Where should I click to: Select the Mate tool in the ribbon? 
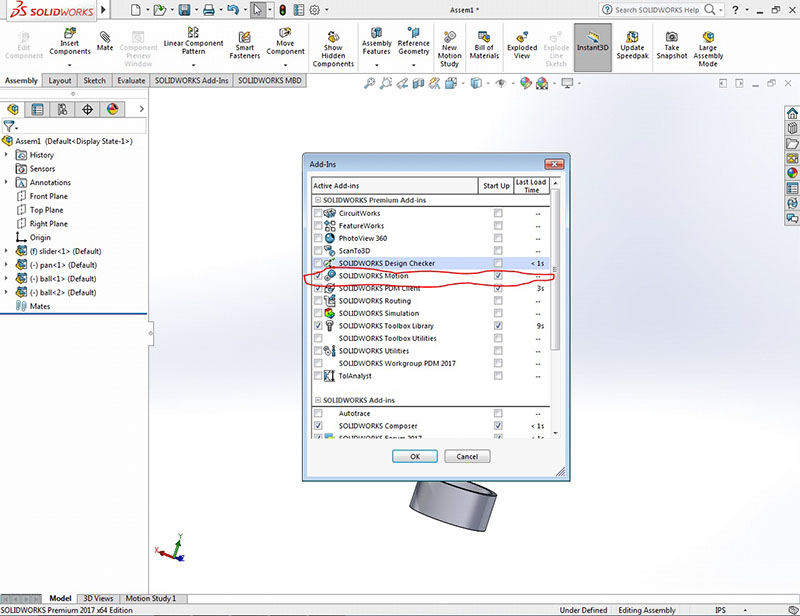(x=105, y=41)
